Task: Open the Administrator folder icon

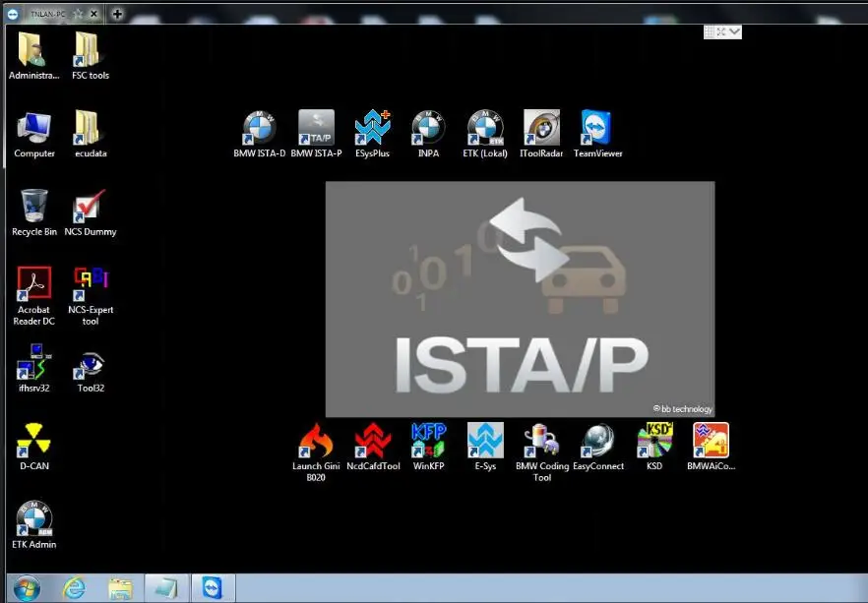Action: coord(33,55)
